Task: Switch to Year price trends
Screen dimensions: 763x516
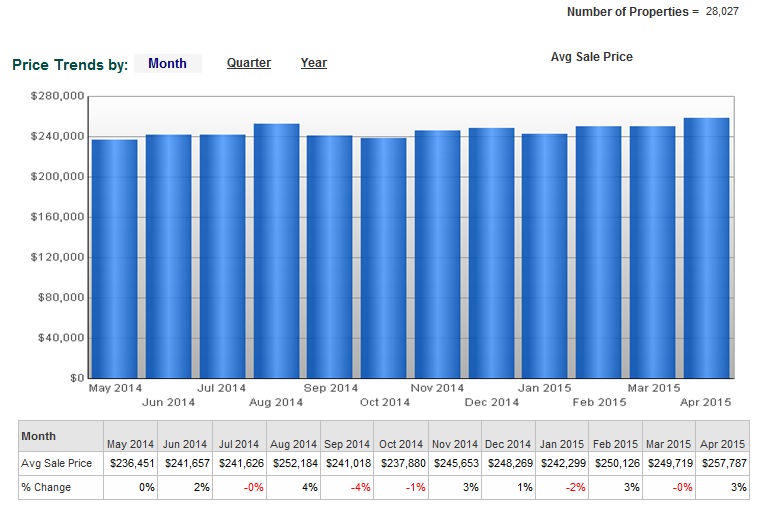Action: coord(313,63)
